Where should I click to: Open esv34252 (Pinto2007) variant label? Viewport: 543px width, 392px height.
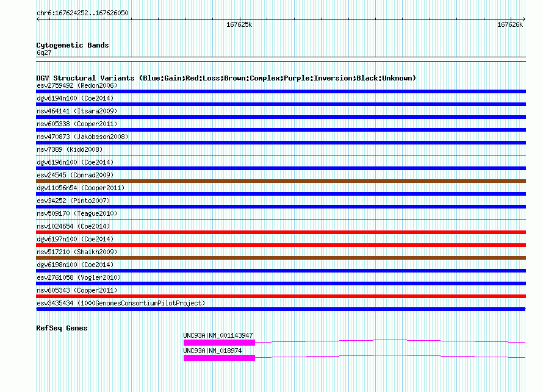73,201
